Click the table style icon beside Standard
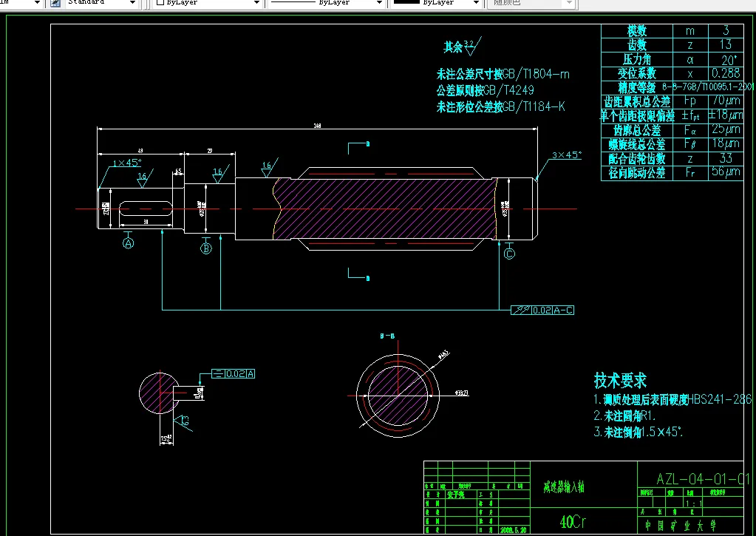The height and width of the screenshot is (536, 756). (55, 3)
